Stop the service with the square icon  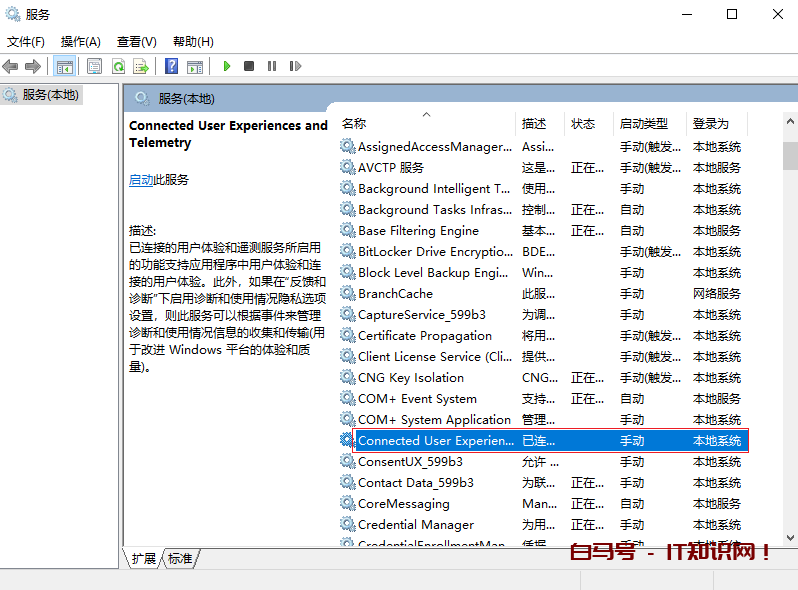pos(249,66)
